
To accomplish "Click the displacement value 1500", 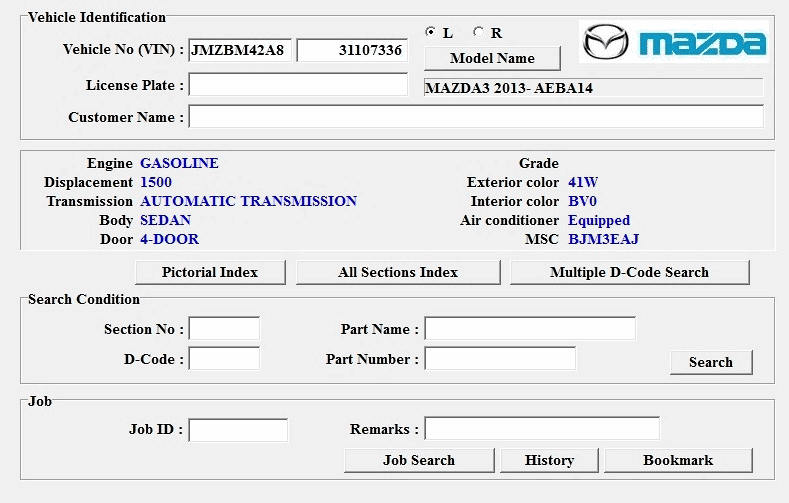I will pos(156,182).
